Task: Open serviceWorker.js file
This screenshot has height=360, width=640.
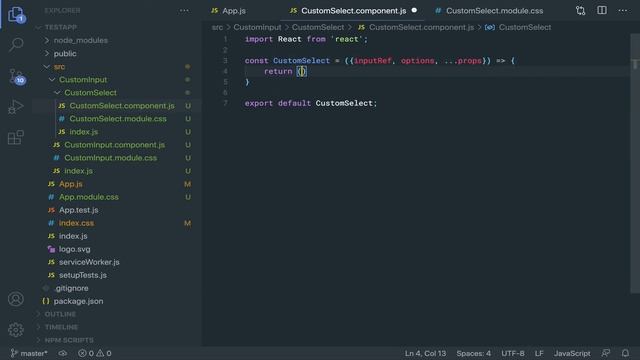Action: pyautogui.click(x=89, y=262)
